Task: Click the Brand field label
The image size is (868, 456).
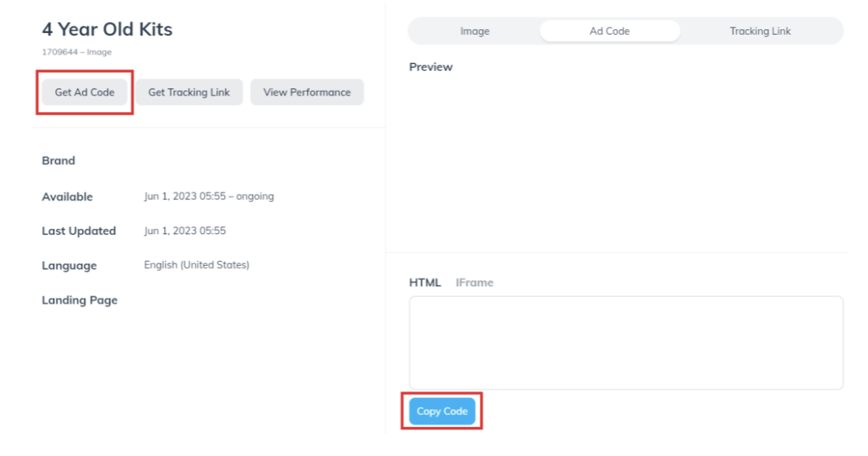Action: tap(58, 161)
